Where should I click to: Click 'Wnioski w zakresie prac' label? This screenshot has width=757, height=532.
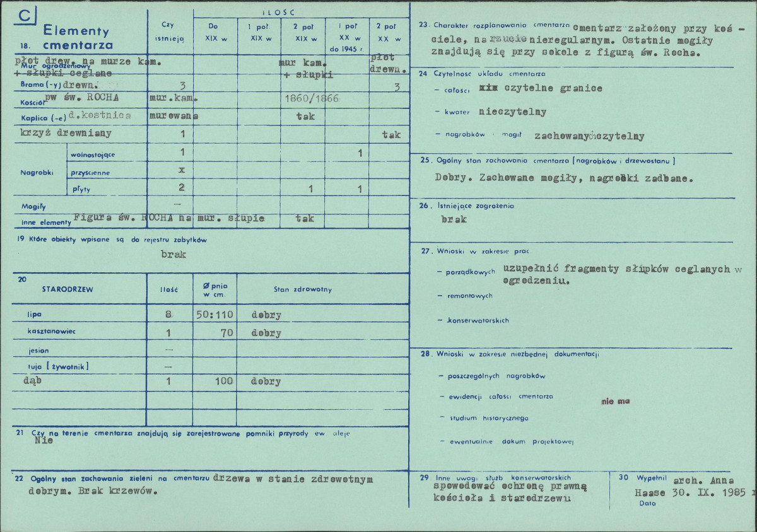(483, 250)
